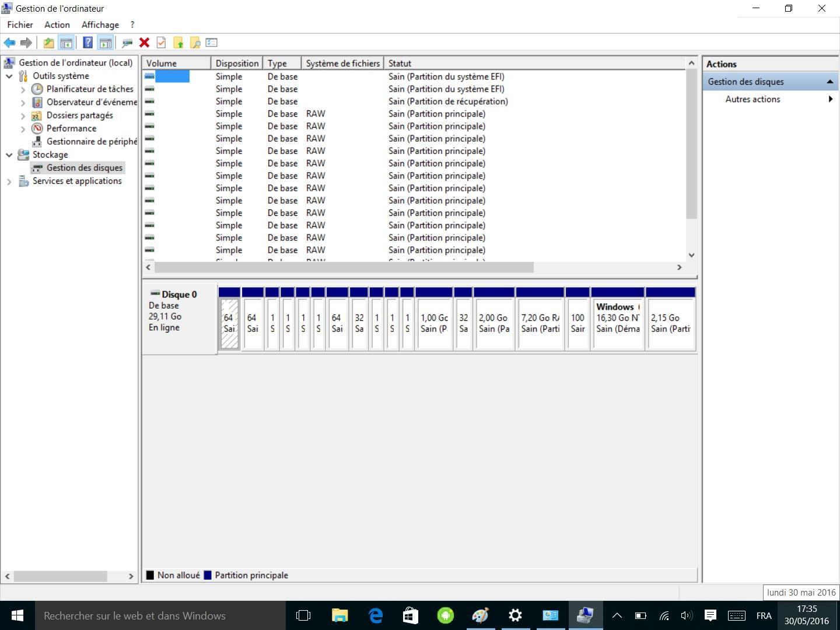Click the Properties checkmark page icon
This screenshot has width=840, height=630.
pyautogui.click(x=162, y=43)
